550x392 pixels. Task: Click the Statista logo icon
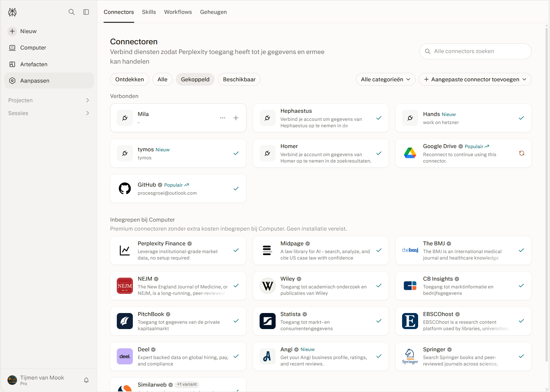click(x=268, y=321)
